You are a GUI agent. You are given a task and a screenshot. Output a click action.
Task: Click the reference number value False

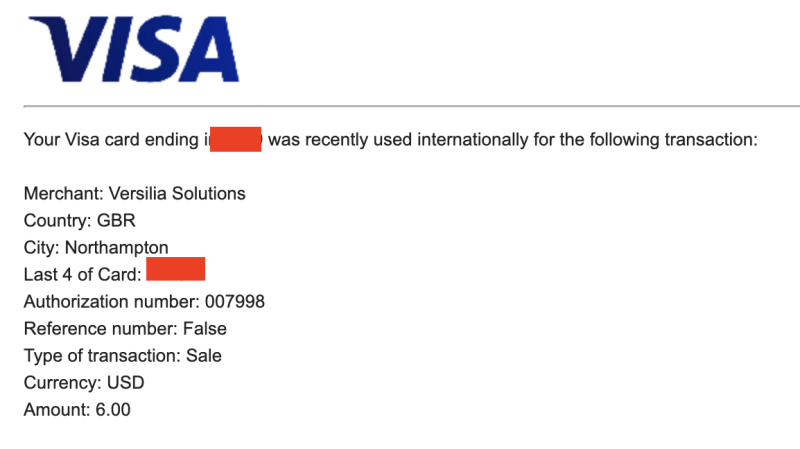pyautogui.click(x=205, y=328)
